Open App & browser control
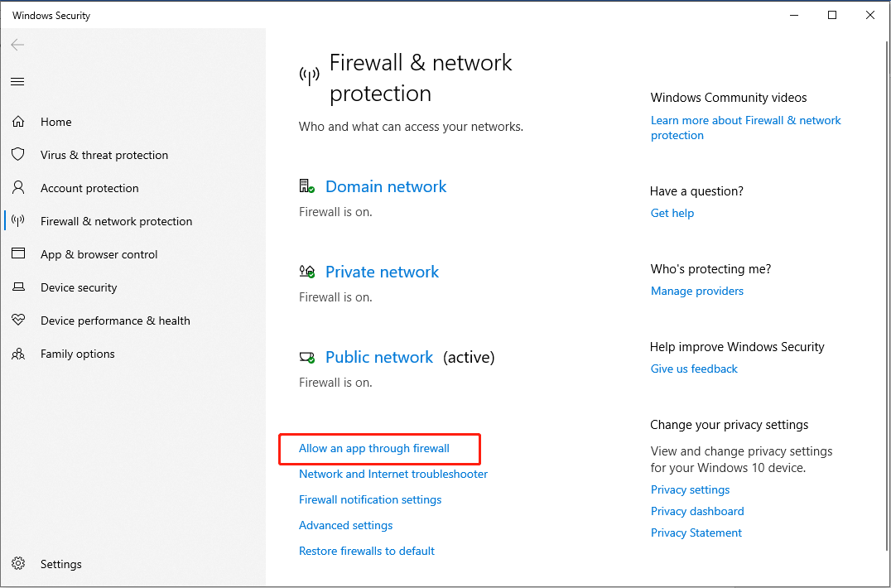This screenshot has width=891, height=588. [99, 254]
